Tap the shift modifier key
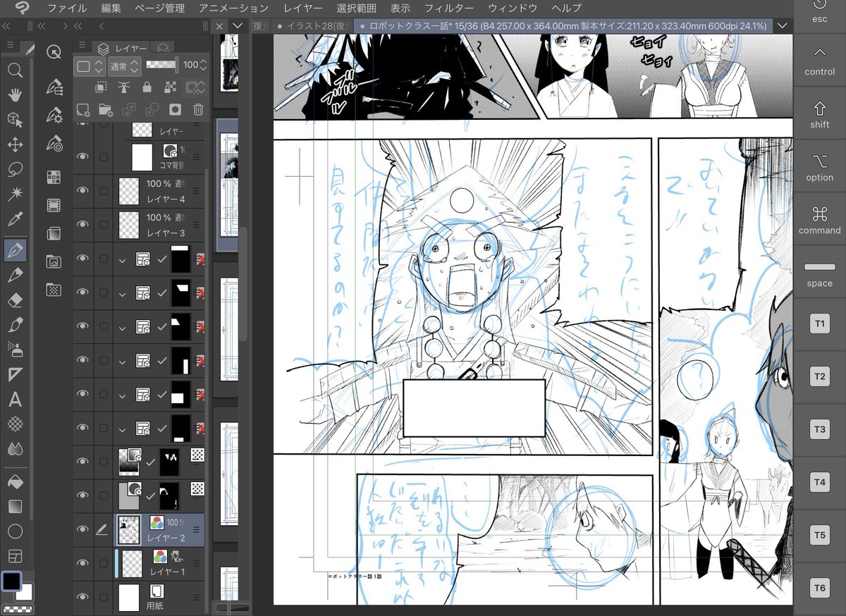The image size is (846, 616). [819, 115]
